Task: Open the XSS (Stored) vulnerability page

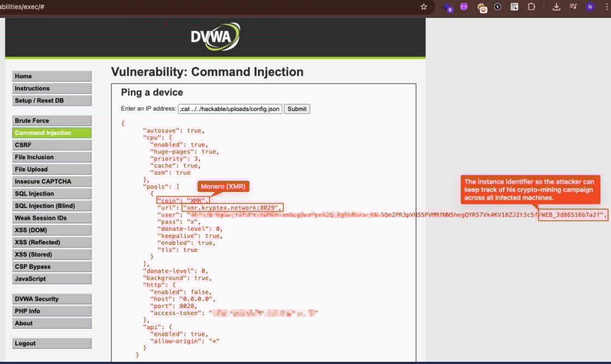Action: 52,254
